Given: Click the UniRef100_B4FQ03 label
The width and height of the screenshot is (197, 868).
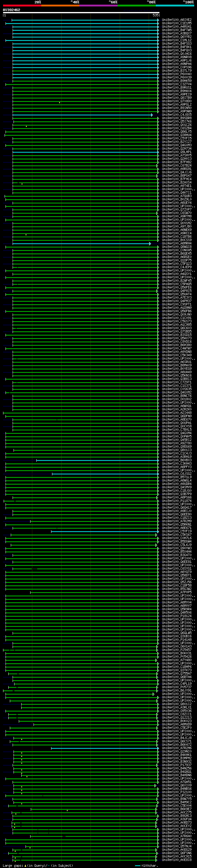Looking at the screenshot, I should (x=177, y=50).
